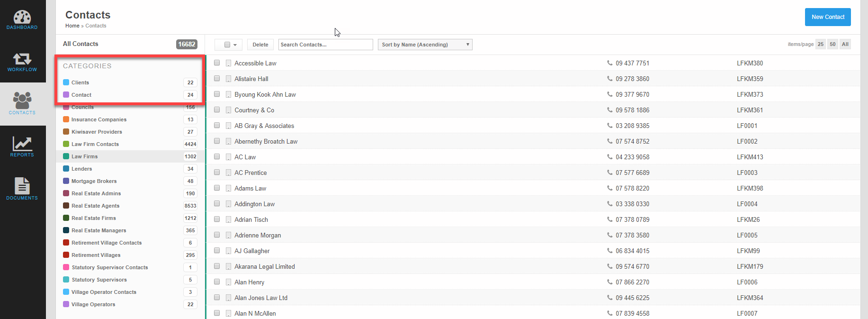Click the New Contact button
868x319 pixels.
point(827,17)
